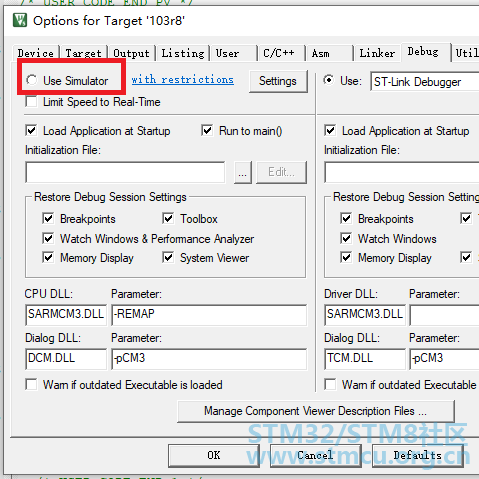Screen dimensions: 479x479
Task: Click the Driver DLL SARMCM3.DLL field
Action: [x=365, y=315]
